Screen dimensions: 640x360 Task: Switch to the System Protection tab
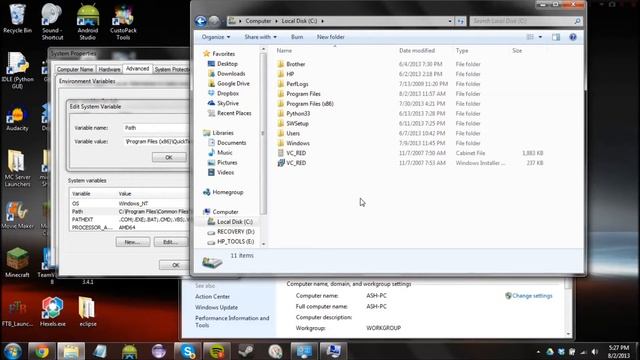click(171, 69)
